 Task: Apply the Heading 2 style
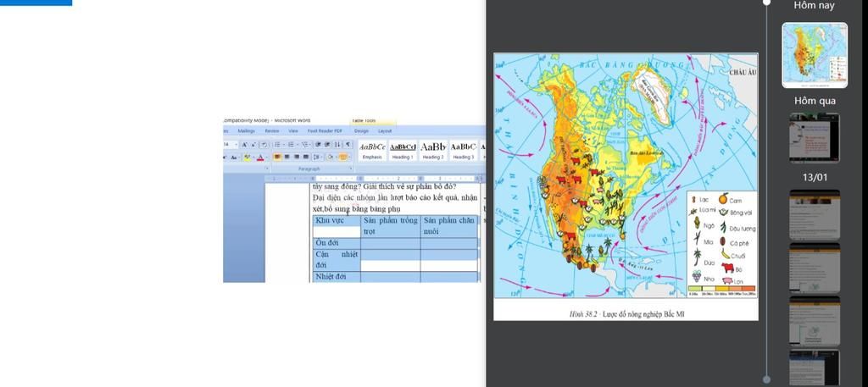[433, 151]
